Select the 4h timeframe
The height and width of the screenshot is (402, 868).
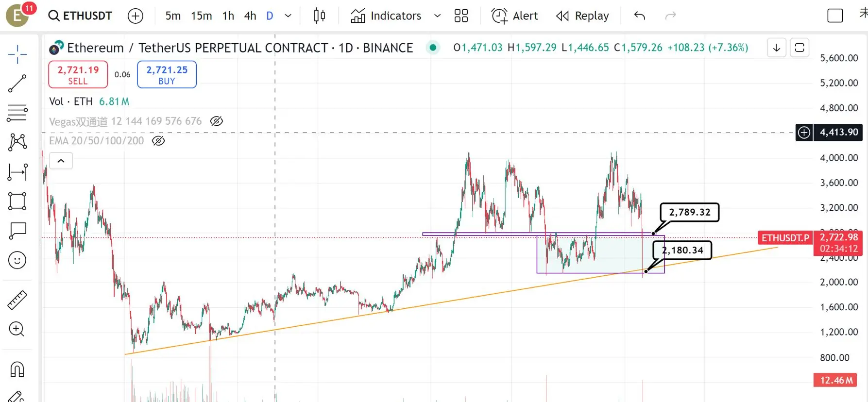coord(250,16)
